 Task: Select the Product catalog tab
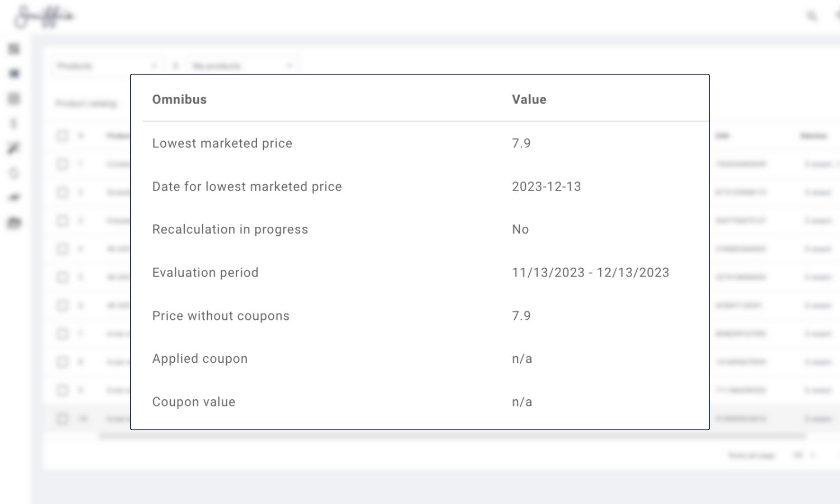[x=86, y=104]
